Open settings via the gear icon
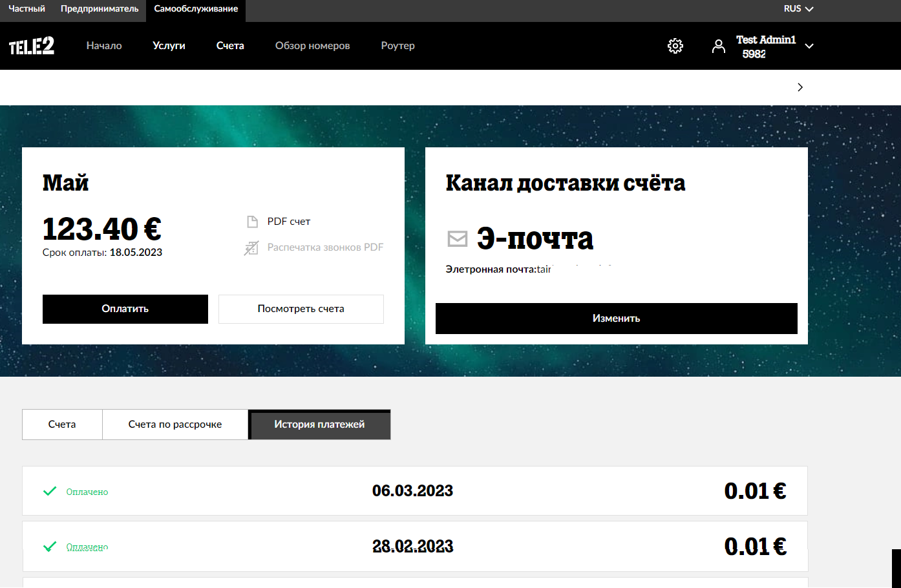Screen dimensions: 901x588 (x=675, y=46)
